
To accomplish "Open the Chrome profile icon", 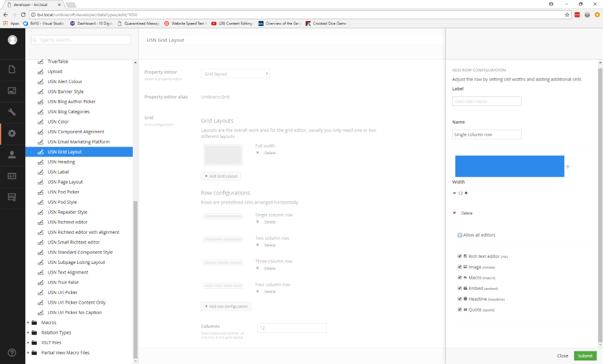I will (551, 4).
